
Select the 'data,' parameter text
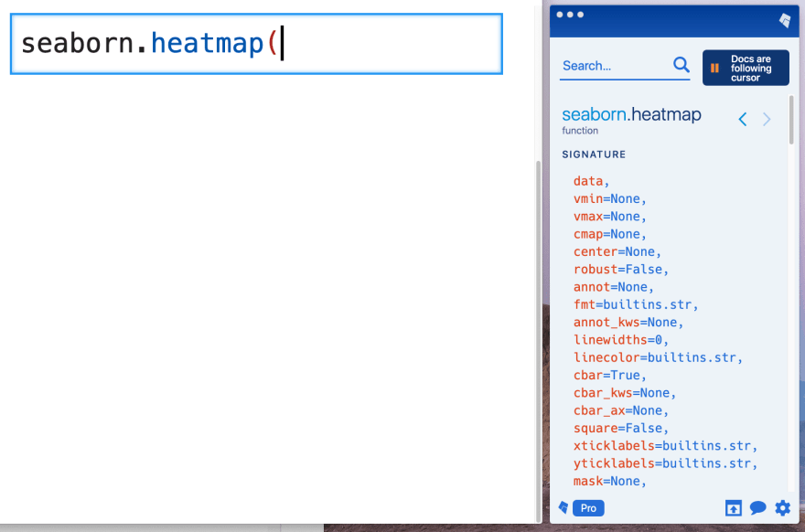pos(591,181)
